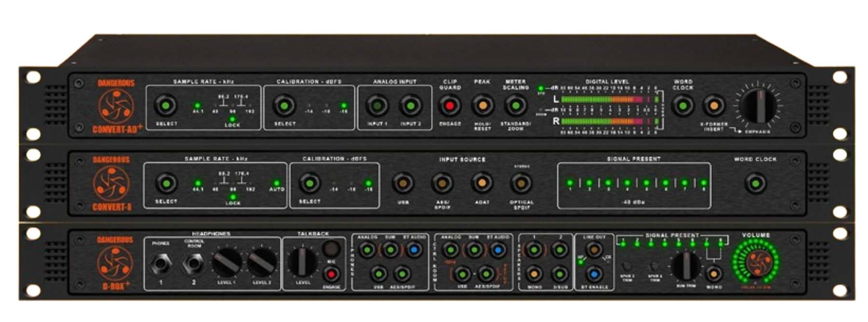
Task: Click Convert-AD+ 44.1 kHz sample rate LED
Action: click(197, 105)
